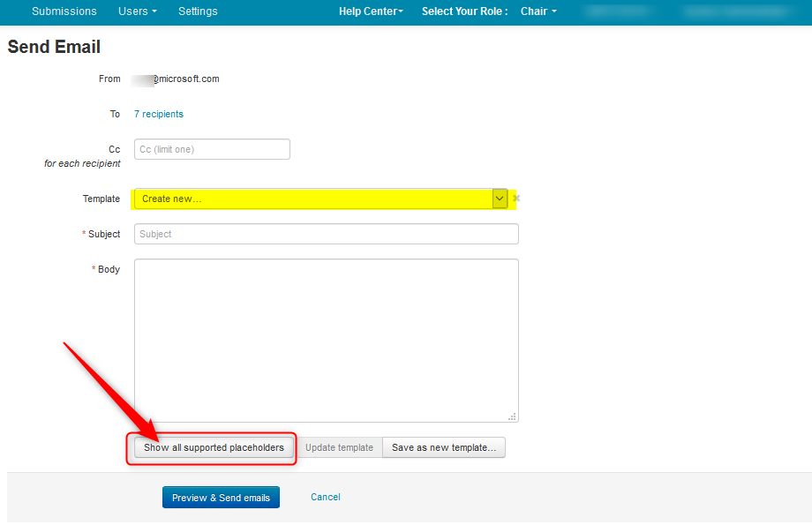Clear template with the x icon

[516, 199]
